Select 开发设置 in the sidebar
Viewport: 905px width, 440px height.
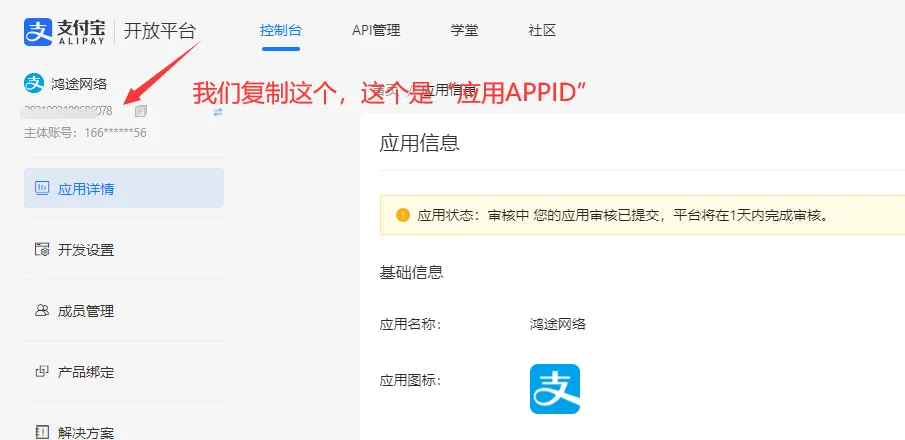[x=86, y=249]
